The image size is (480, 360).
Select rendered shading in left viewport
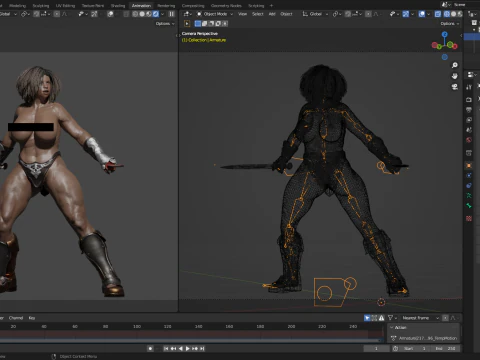[x=156, y=14]
